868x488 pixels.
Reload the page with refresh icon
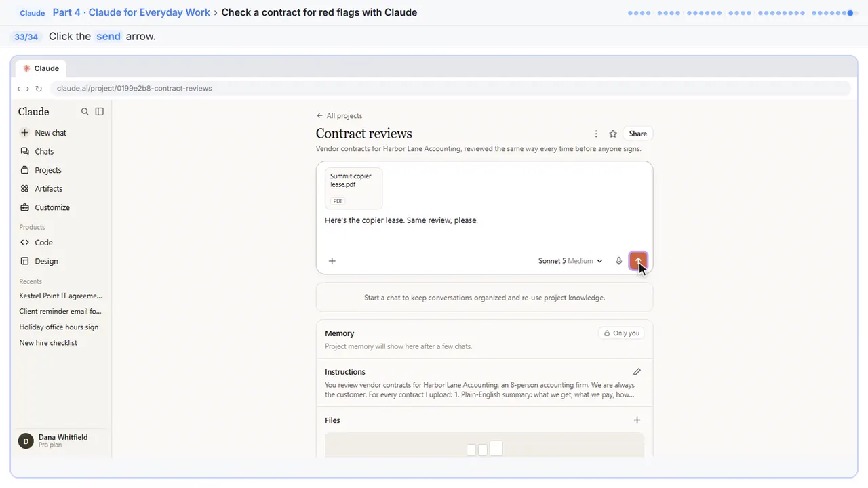tap(39, 89)
